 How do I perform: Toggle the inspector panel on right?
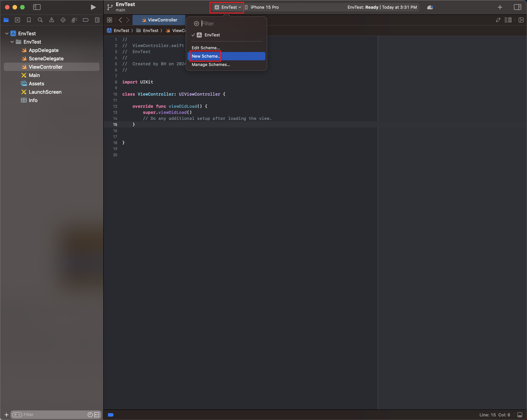pos(517,7)
